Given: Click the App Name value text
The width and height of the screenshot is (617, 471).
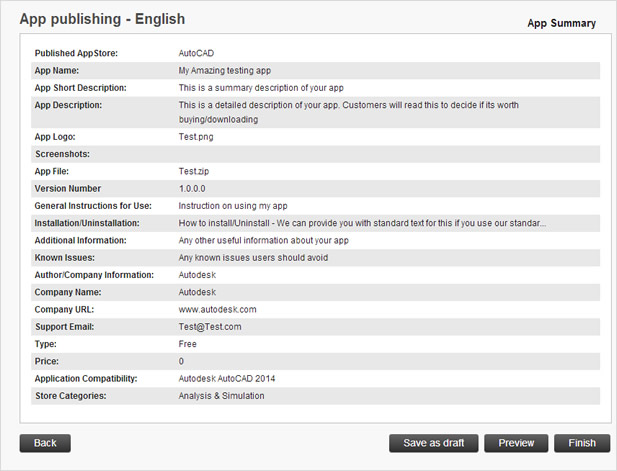Looking at the screenshot, I should (225, 71).
